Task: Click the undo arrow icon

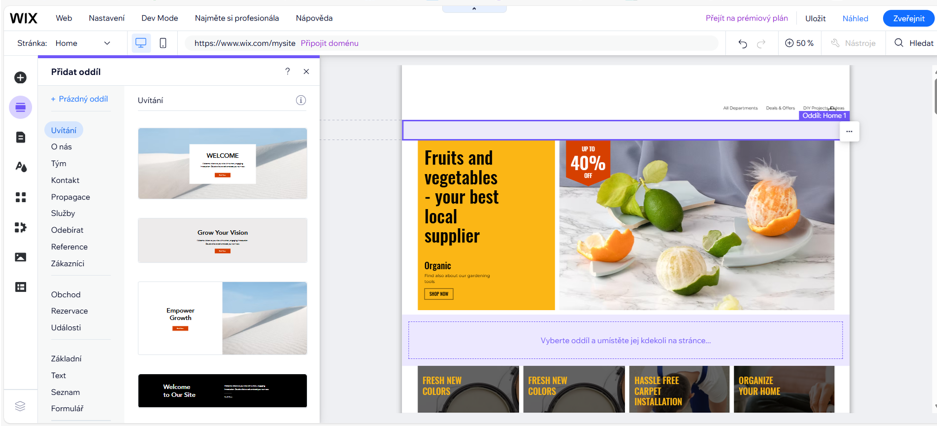Action: point(742,44)
